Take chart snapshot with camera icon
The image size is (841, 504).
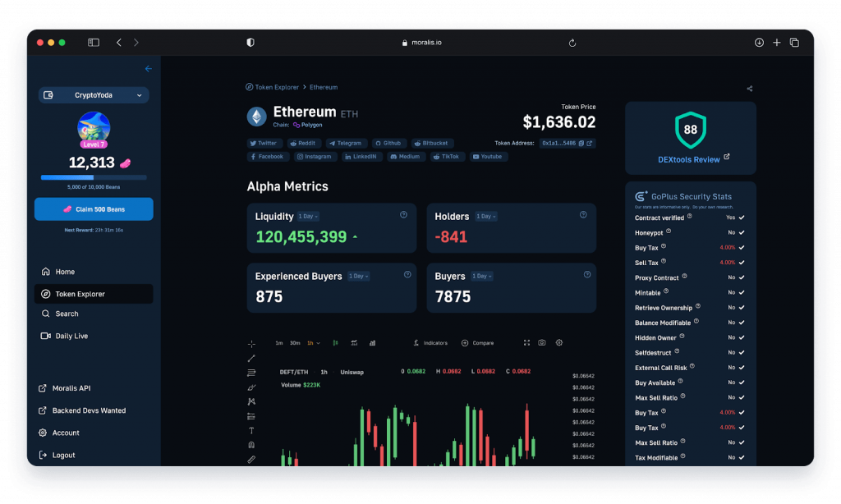[x=542, y=342]
